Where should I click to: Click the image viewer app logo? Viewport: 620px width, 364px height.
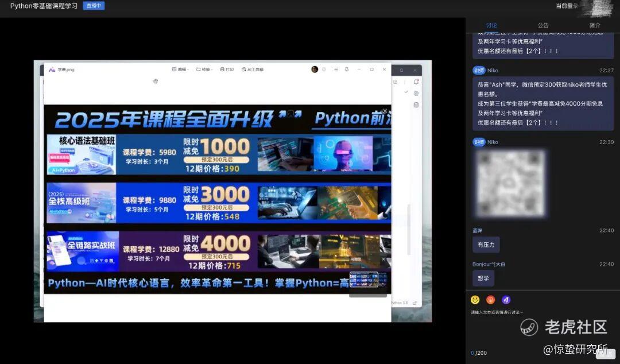(x=52, y=69)
